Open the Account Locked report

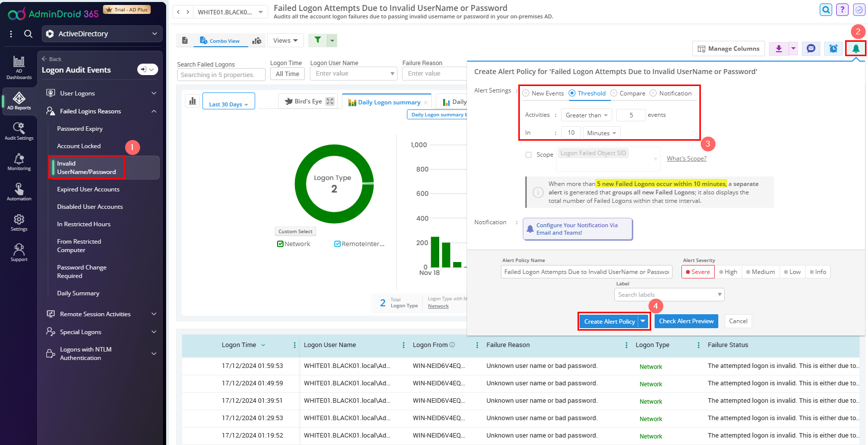(x=79, y=146)
